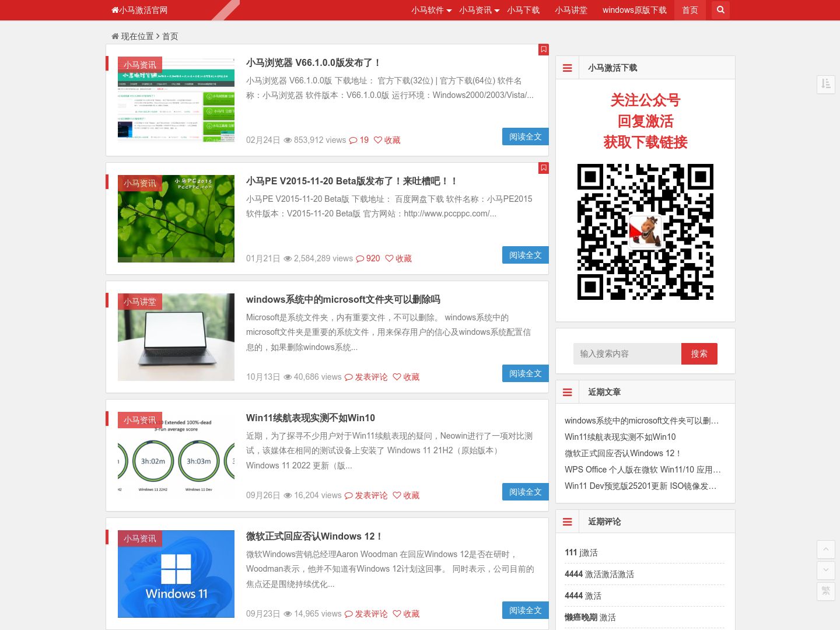Open recent article Win11 Dev预览版25201更新
The height and width of the screenshot is (630, 840).
pos(640,486)
